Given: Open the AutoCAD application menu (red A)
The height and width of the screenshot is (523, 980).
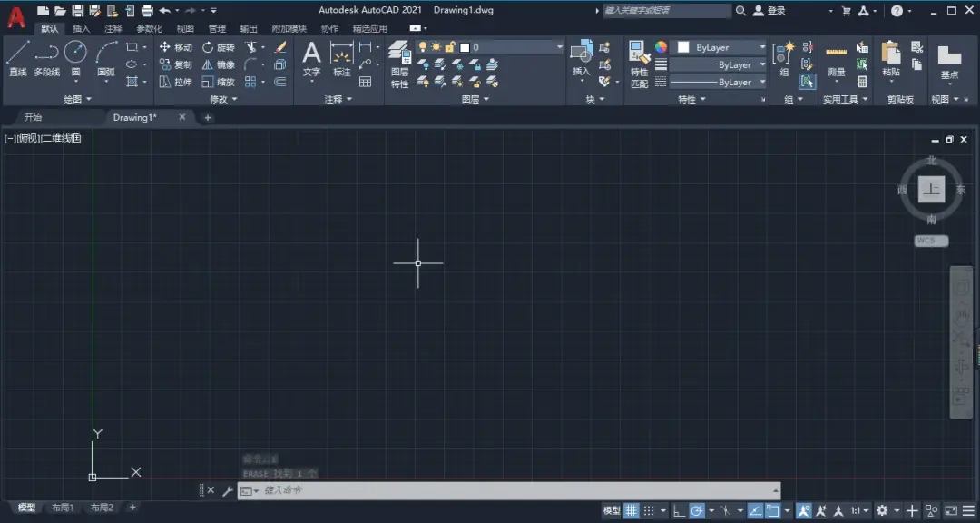Looking at the screenshot, I should pos(16,17).
